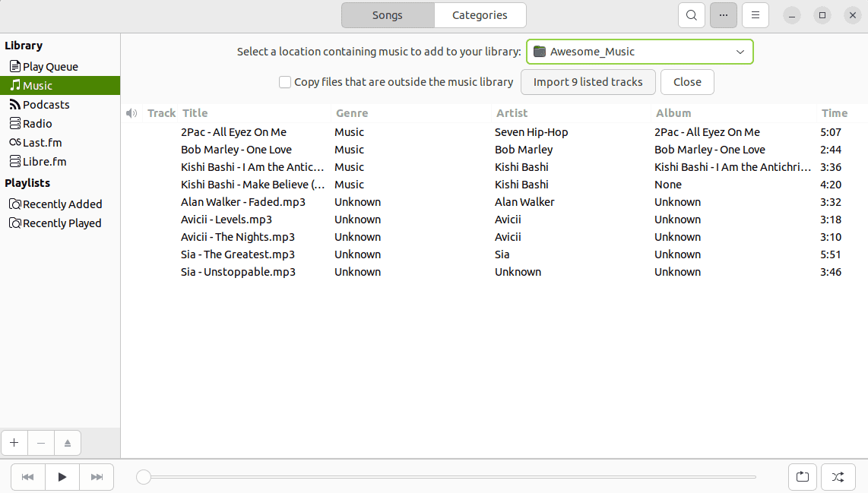
Task: Open the primary hamburger menu
Action: click(755, 14)
